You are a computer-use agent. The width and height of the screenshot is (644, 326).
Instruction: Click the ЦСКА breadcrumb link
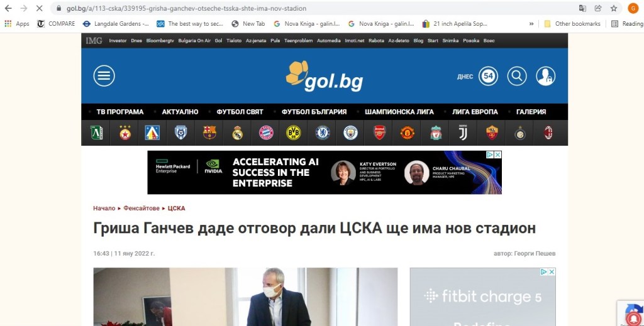pyautogui.click(x=176, y=208)
